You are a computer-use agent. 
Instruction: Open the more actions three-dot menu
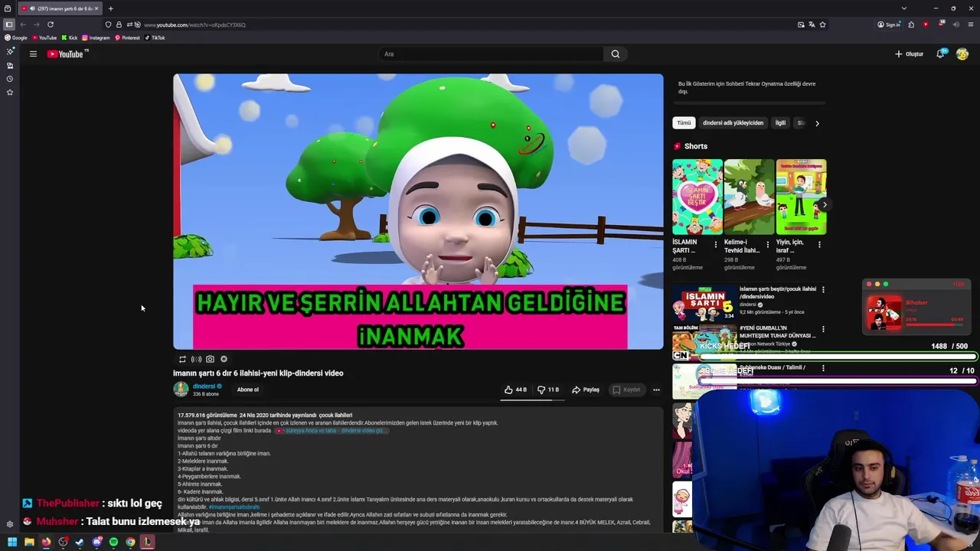click(656, 390)
